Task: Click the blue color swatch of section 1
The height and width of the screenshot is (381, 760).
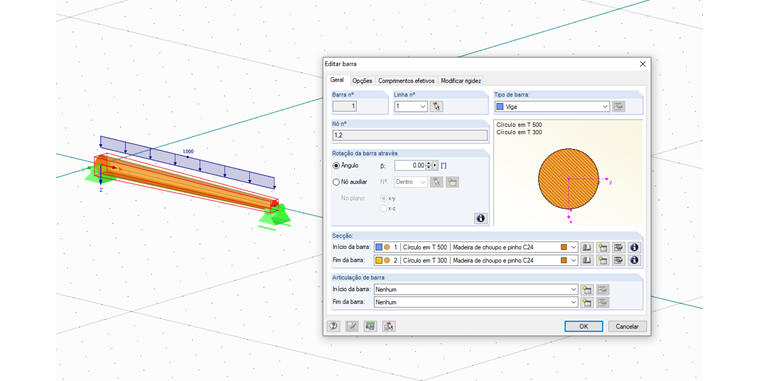Action: [x=379, y=247]
